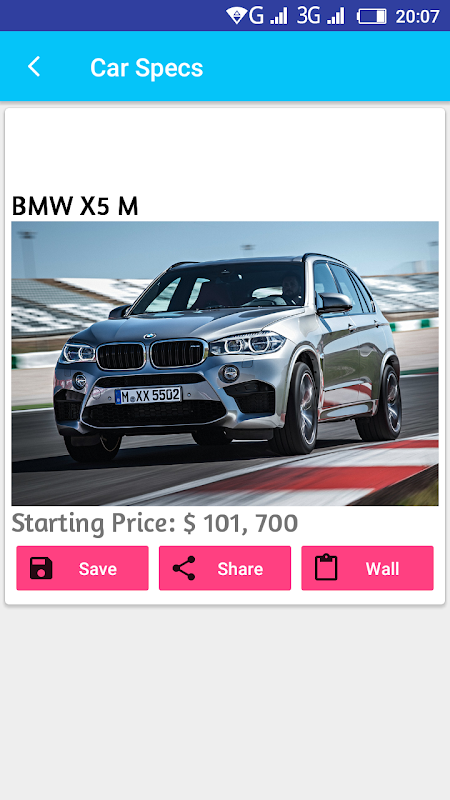
Task: Click the Share button label
Action: point(240,568)
